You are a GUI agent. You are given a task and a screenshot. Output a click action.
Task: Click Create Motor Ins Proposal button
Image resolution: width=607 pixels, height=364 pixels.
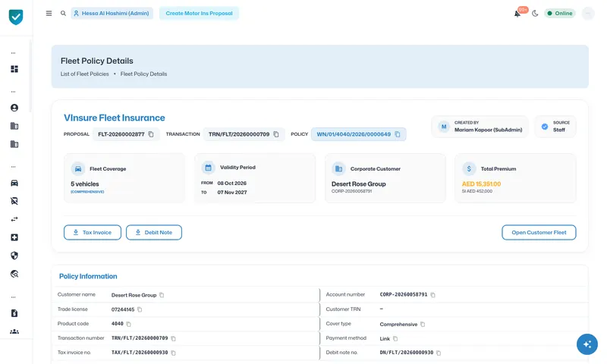click(199, 13)
